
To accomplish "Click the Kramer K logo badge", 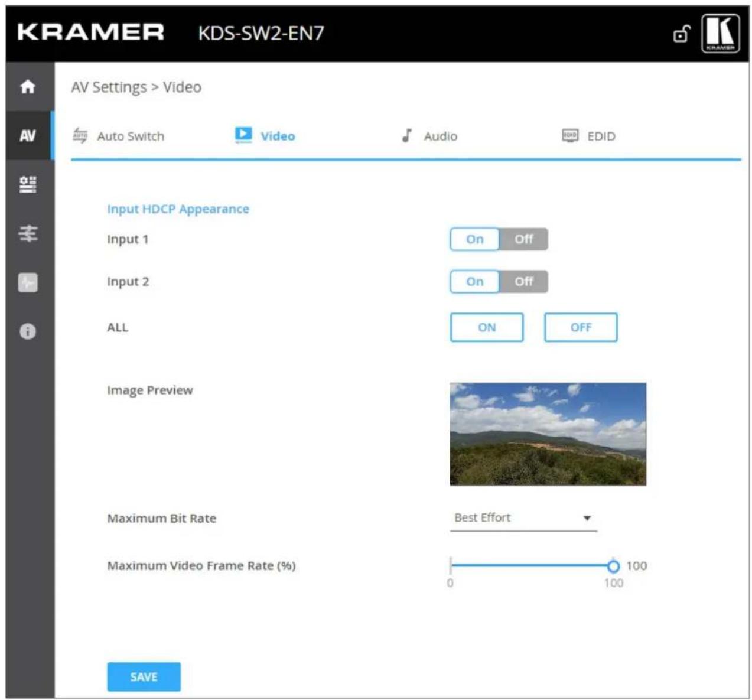I will coord(721,33).
